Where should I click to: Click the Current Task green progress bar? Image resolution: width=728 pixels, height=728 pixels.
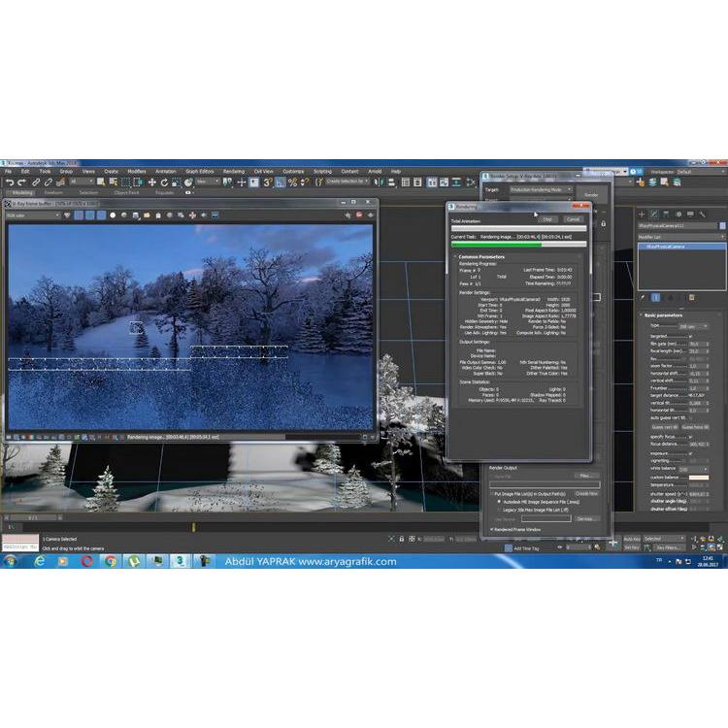click(x=518, y=245)
